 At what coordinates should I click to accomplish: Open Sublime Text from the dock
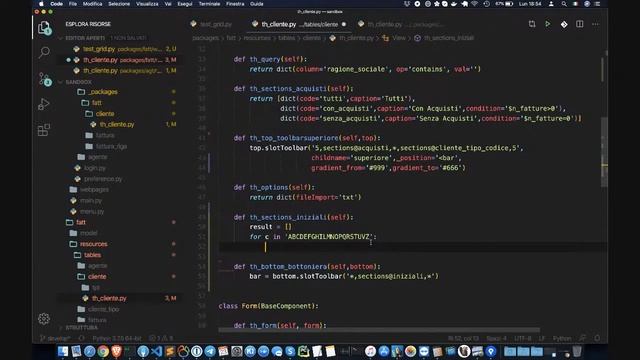(170, 351)
